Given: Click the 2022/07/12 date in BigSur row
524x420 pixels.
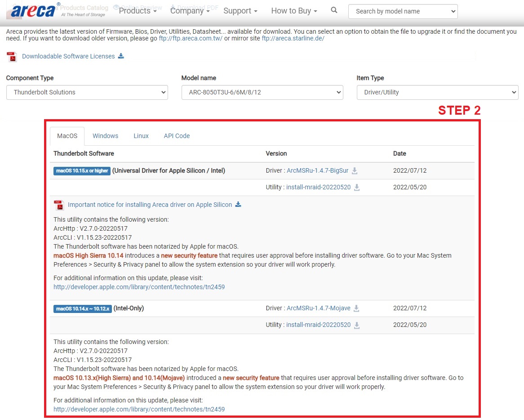Looking at the screenshot, I should [x=410, y=170].
